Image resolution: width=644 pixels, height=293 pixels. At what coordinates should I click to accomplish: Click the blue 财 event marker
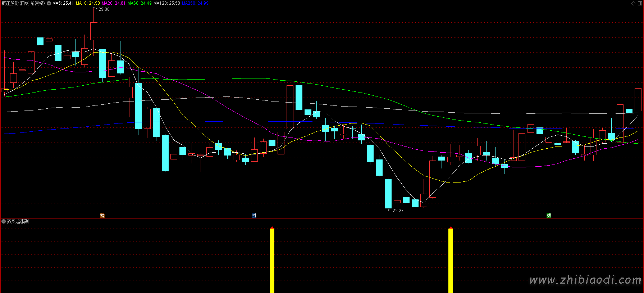[254, 215]
